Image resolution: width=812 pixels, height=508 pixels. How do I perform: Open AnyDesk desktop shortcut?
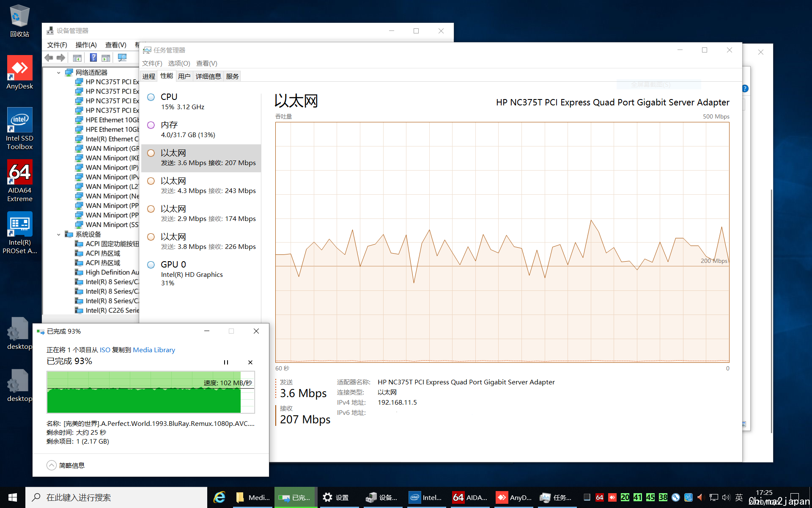coord(19,73)
